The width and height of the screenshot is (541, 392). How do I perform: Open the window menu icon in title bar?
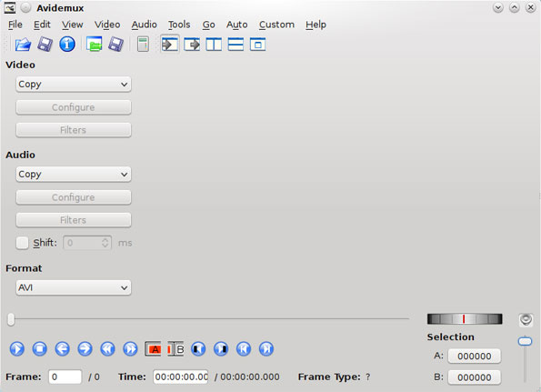coord(10,7)
